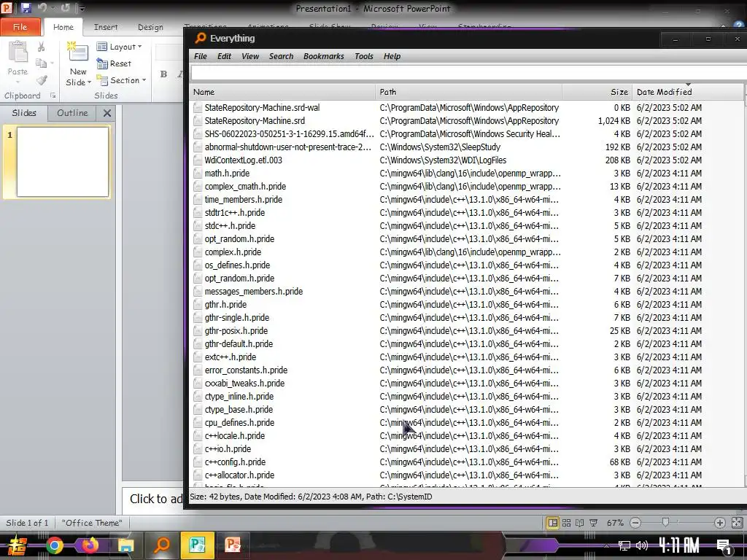Click the Save icon in PowerPoint quick access toolbar
This screenshot has width=747, height=560.
coord(26,7)
